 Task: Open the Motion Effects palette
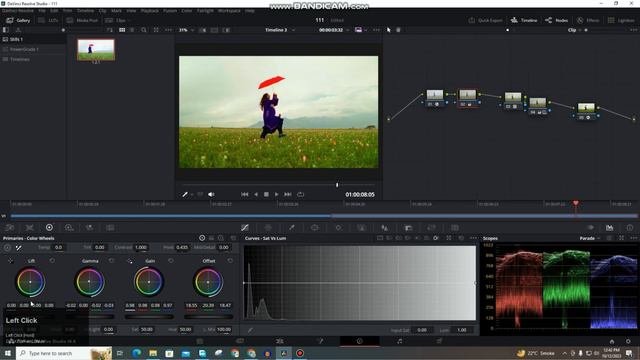(110, 228)
